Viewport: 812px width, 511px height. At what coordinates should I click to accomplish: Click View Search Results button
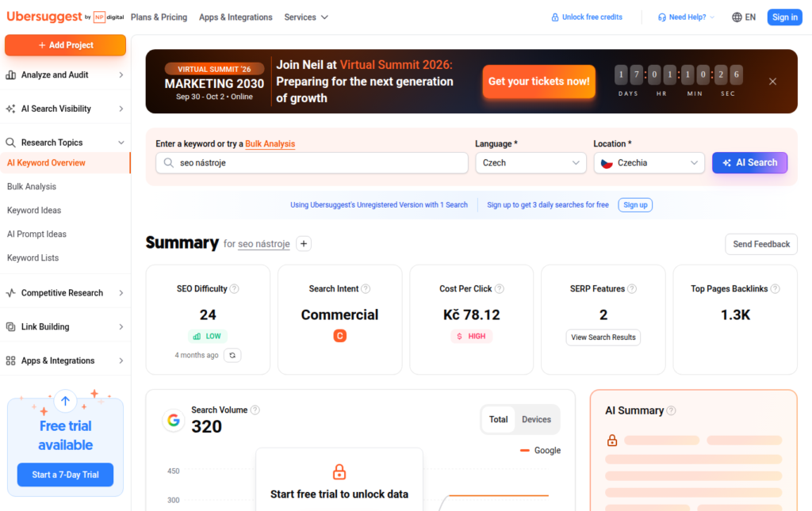click(x=603, y=337)
